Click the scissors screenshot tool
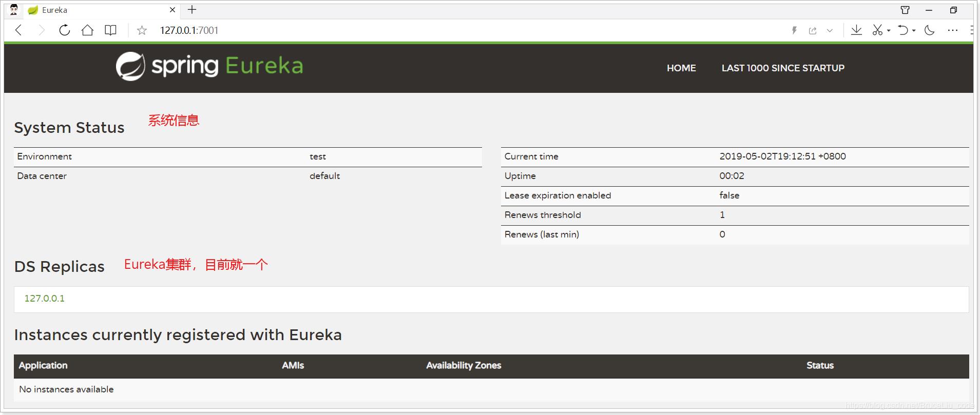The height and width of the screenshot is (415, 980). [x=877, y=30]
